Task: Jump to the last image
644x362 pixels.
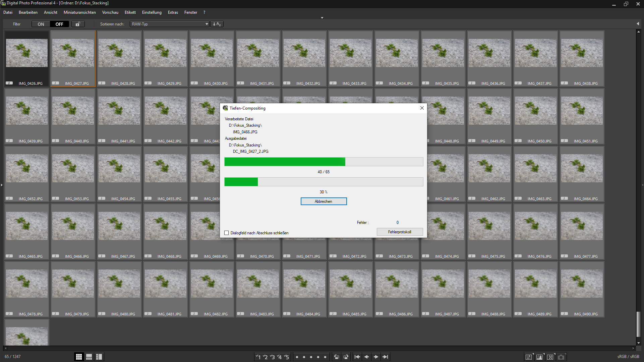Action: click(x=386, y=357)
